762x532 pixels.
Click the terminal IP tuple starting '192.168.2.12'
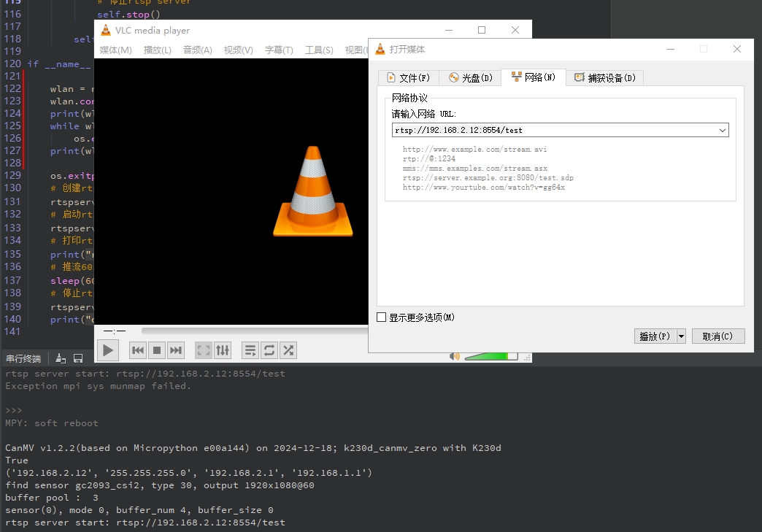188,473
